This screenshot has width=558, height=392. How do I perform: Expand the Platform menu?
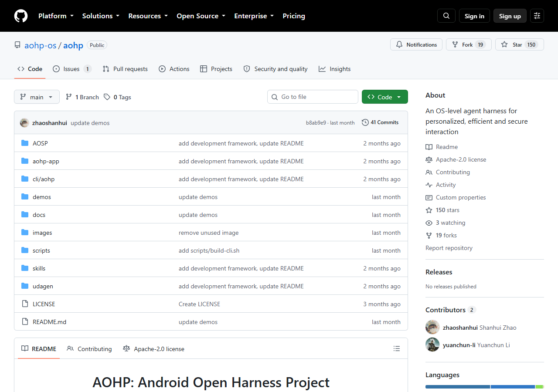(x=56, y=16)
